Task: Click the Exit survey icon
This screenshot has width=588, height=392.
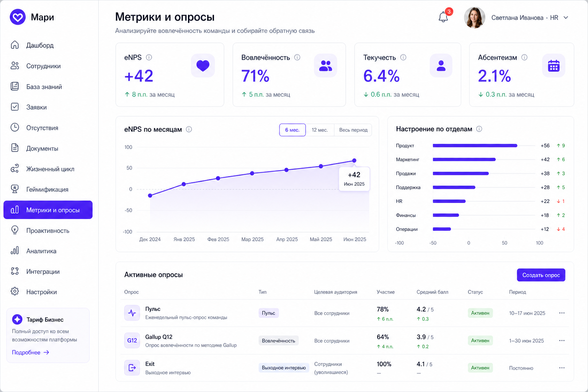Action: (132, 367)
